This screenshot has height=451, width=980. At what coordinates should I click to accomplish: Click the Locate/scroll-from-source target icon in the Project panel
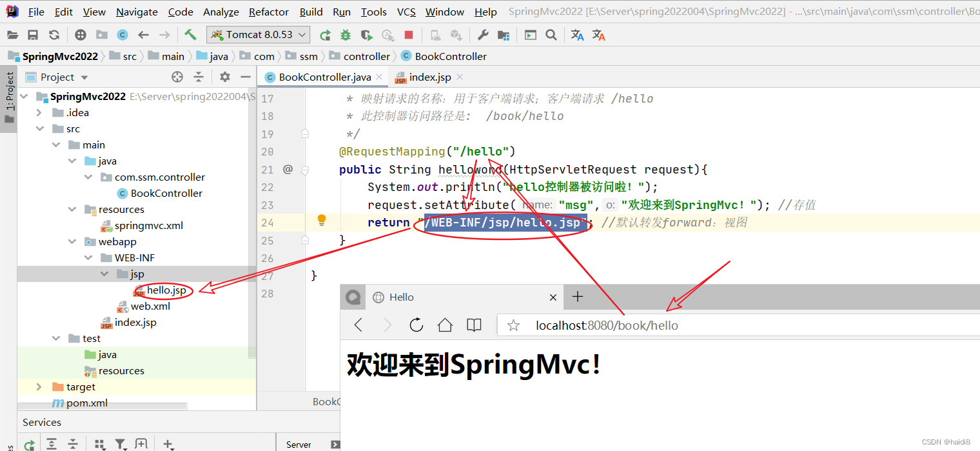coord(177,77)
